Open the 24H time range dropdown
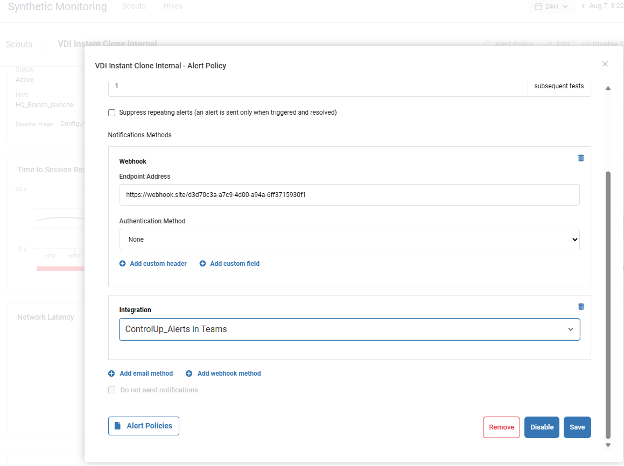The width and height of the screenshot is (624, 466). coord(552,7)
